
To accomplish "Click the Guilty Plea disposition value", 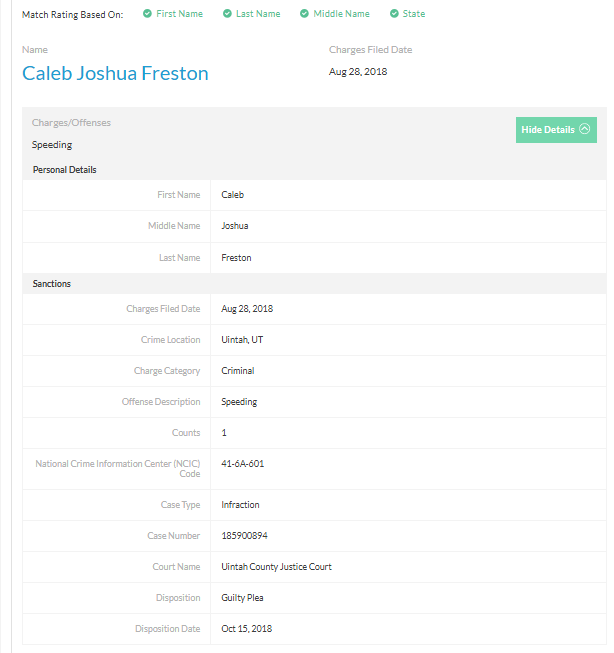I will coord(242,598).
